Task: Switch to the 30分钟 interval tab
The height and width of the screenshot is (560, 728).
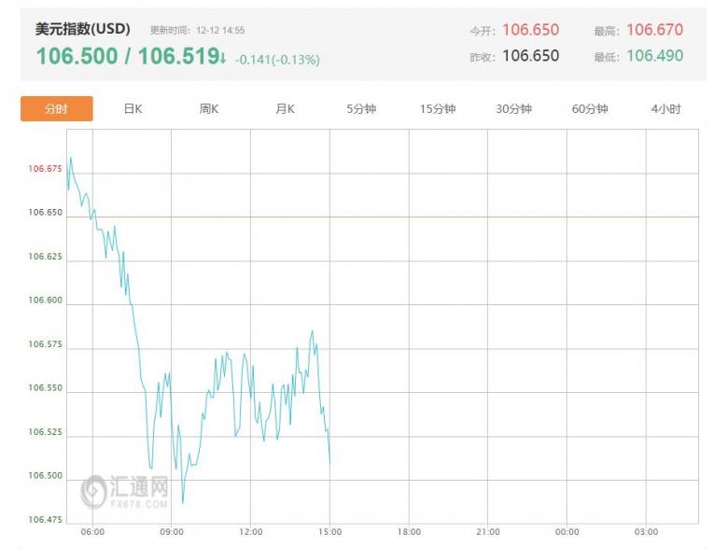Action: pos(513,109)
